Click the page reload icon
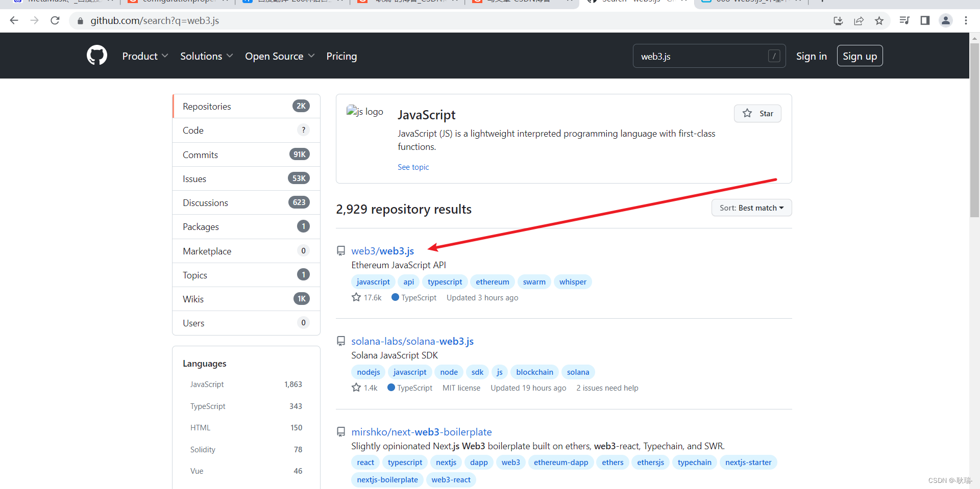Screen dimensions: 980x489 pos(55,21)
